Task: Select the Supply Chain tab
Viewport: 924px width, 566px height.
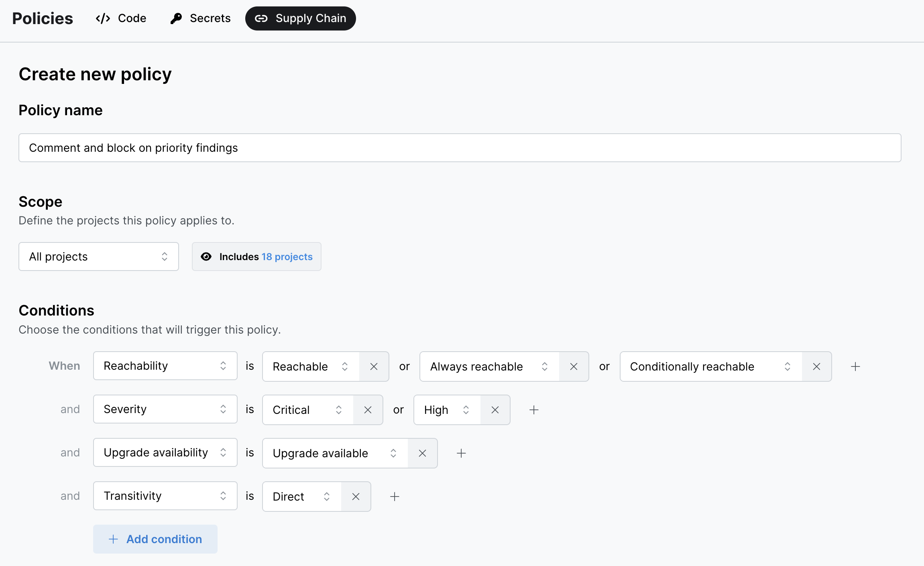Action: coord(300,18)
